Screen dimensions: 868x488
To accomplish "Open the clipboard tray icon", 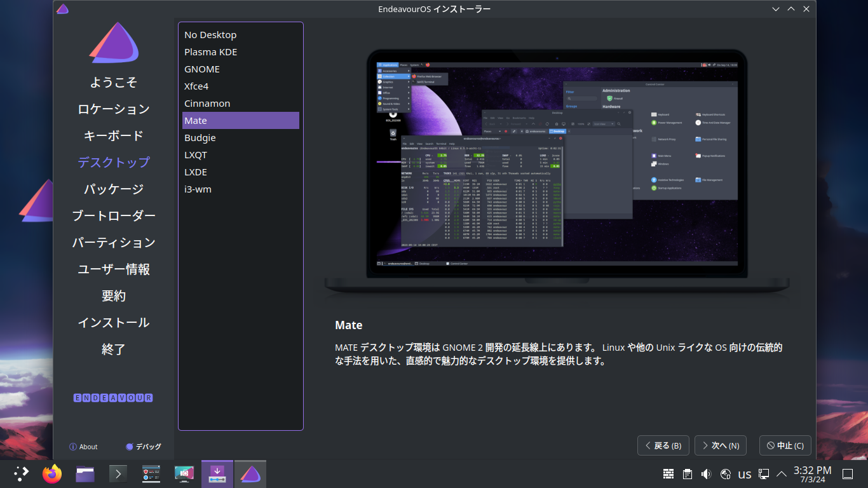I will [x=687, y=474].
